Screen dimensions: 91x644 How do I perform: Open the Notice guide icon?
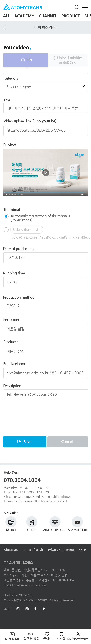[x=11, y=522]
